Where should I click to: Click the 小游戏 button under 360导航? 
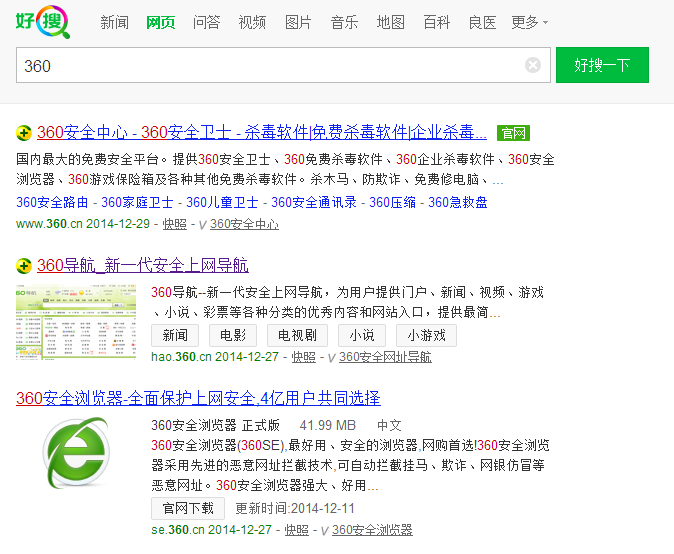point(426,335)
